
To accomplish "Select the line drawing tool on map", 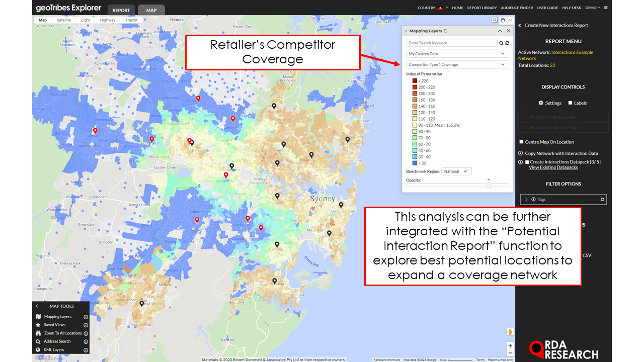I will 510,20.
